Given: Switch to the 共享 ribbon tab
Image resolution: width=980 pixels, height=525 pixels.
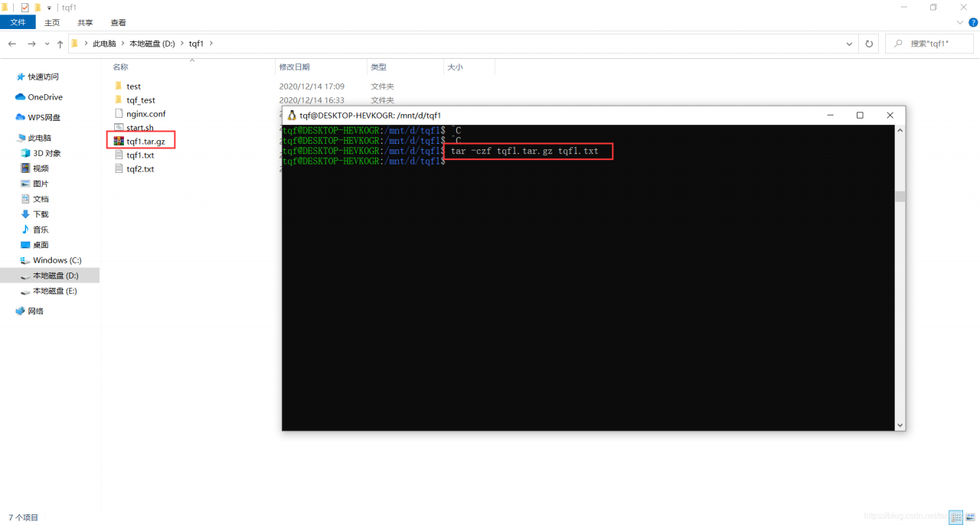Looking at the screenshot, I should point(85,23).
